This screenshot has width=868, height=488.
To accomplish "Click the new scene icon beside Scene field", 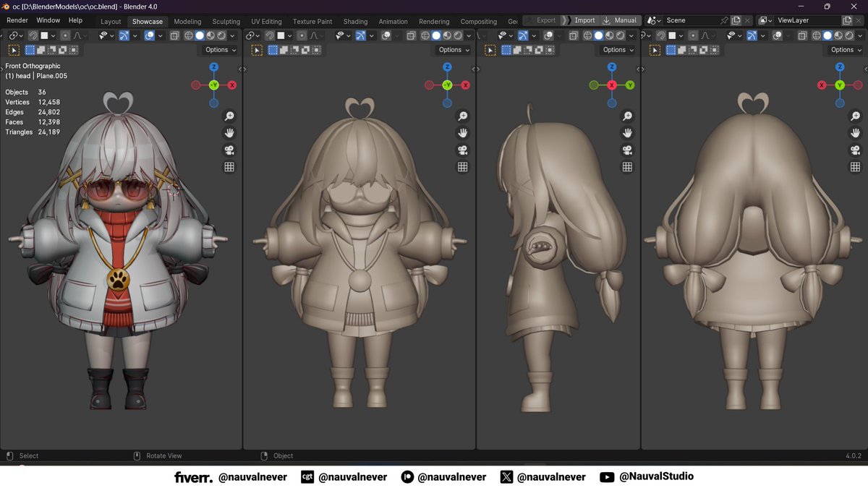I will tap(736, 20).
